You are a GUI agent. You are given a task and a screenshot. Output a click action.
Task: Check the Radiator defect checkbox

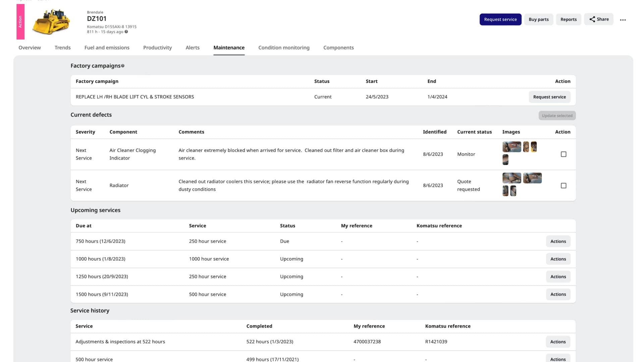[x=563, y=185]
